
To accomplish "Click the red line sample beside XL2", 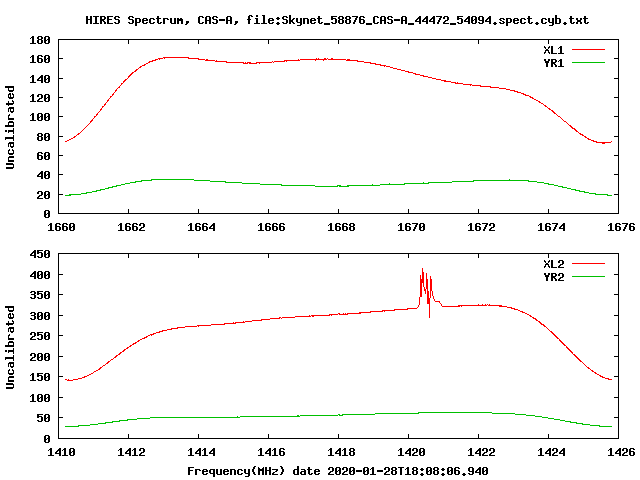I will click(x=588, y=264).
